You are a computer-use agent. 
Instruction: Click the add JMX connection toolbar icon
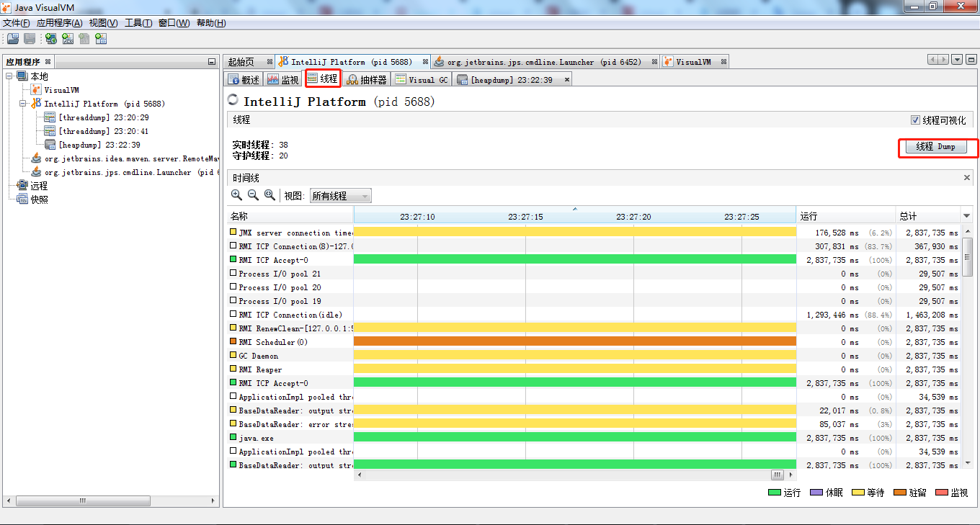pyautogui.click(x=68, y=39)
